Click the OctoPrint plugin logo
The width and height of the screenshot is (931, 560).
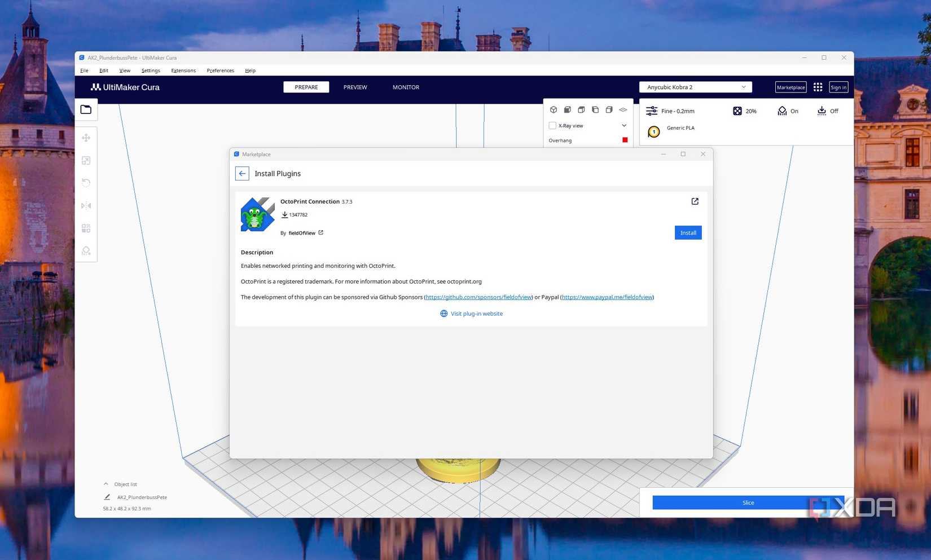tap(258, 214)
